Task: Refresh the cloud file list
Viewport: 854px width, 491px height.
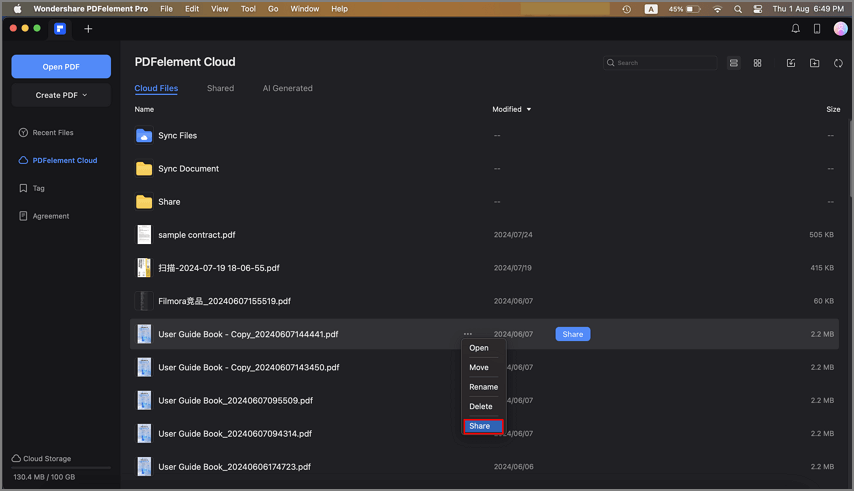Action: click(838, 63)
